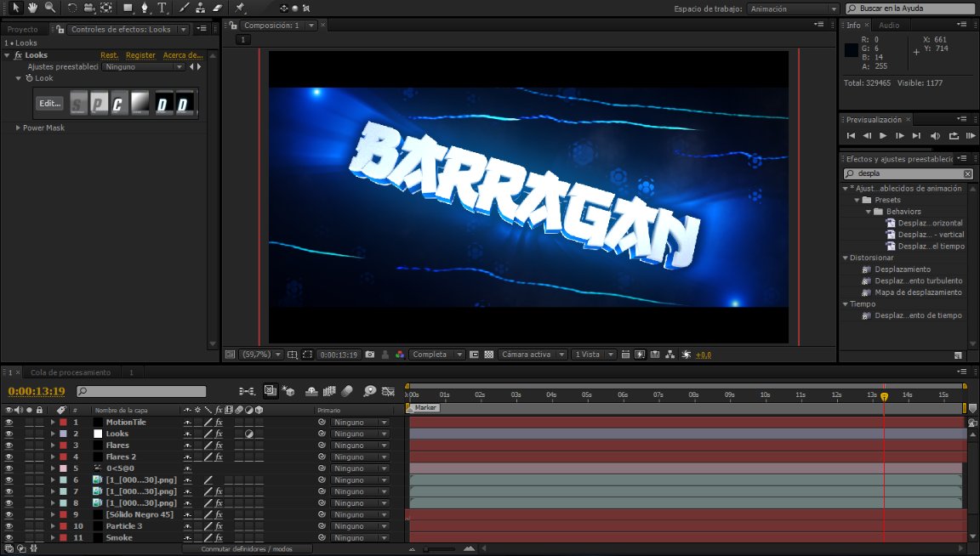980x556 pixels.
Task: Open Graph Editor in timeline
Action: (388, 391)
